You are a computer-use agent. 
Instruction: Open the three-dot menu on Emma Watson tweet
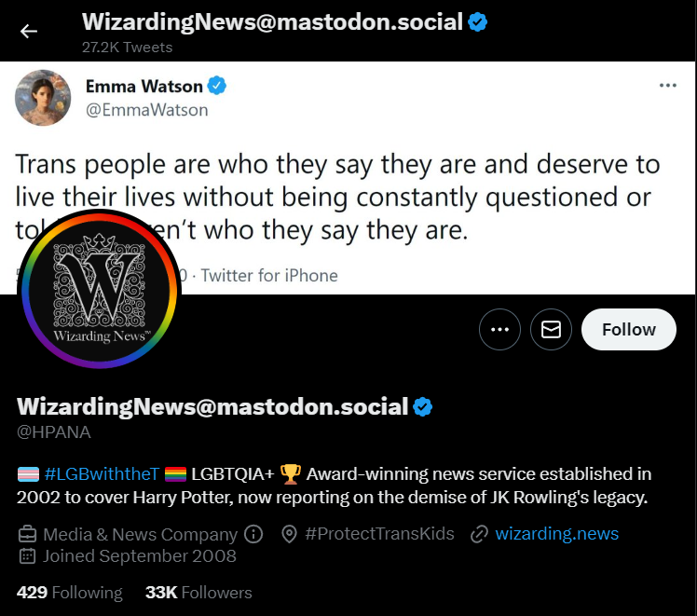pyautogui.click(x=668, y=86)
